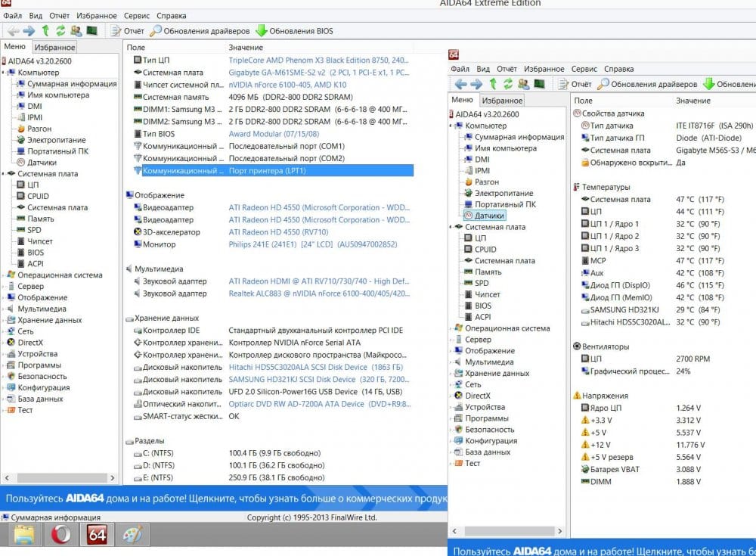
Task: Expand Сервер node in left tree
Action: click(x=3, y=286)
